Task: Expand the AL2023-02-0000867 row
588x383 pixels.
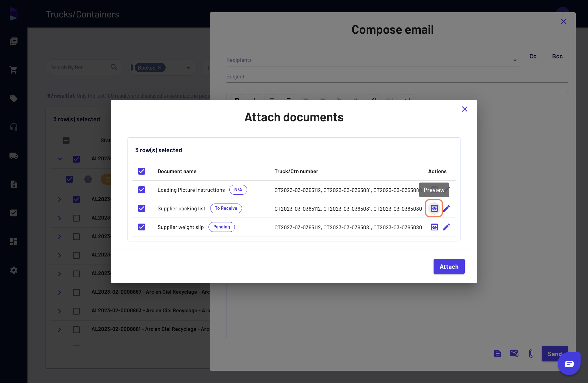Action: (x=59, y=293)
